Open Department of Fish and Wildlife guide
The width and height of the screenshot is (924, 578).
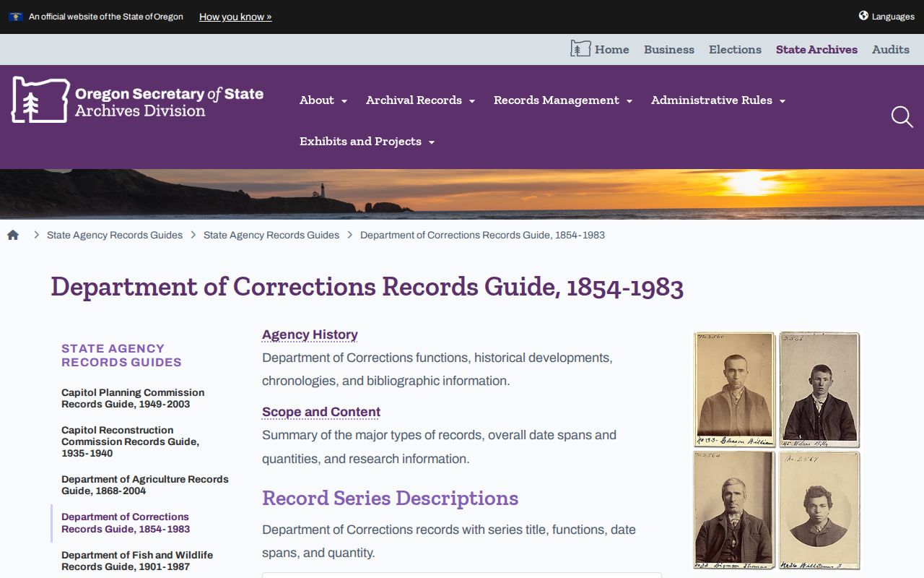coord(137,561)
